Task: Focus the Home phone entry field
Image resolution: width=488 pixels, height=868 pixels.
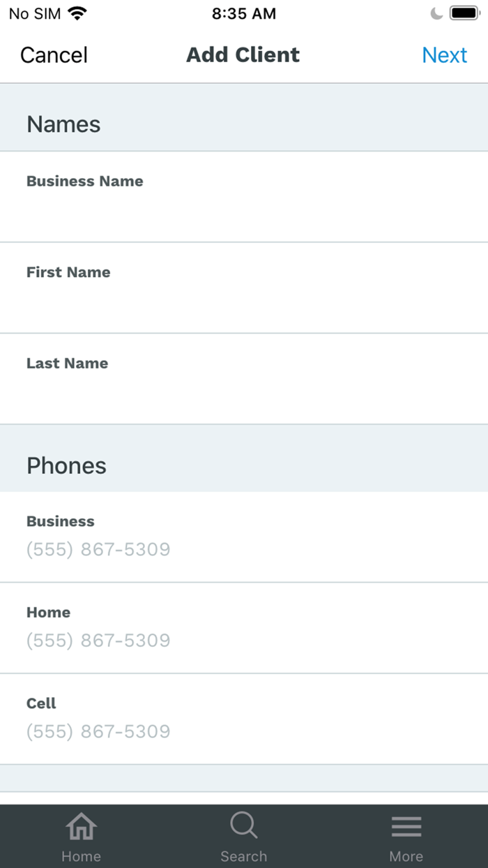Action: (243, 640)
